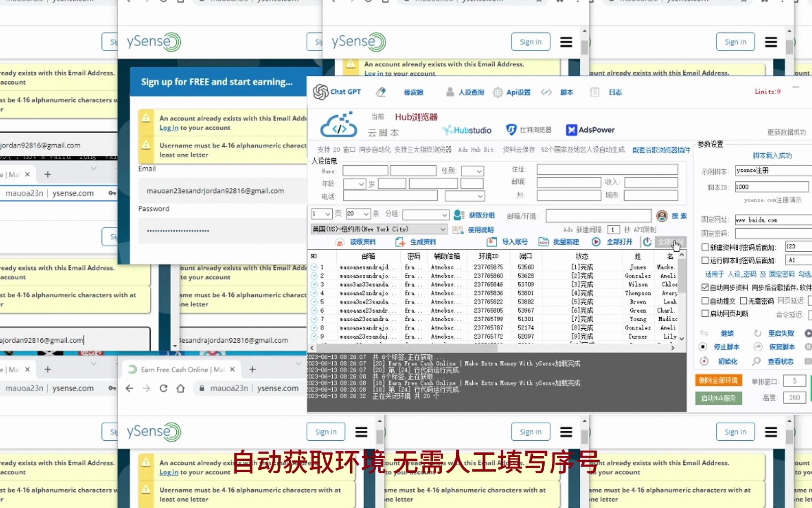Click the power icon beside 全部关闭
This screenshot has width=812, height=508.
pos(648,242)
